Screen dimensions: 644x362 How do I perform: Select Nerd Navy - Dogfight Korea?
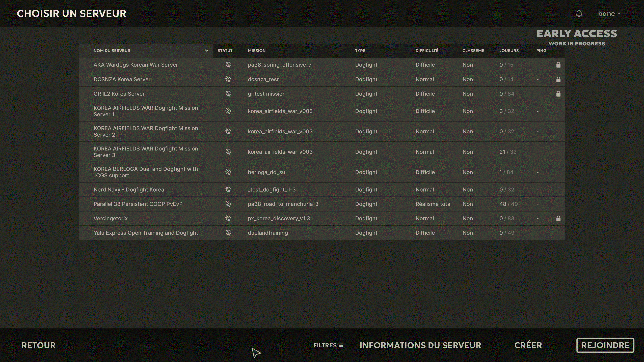coord(322,189)
